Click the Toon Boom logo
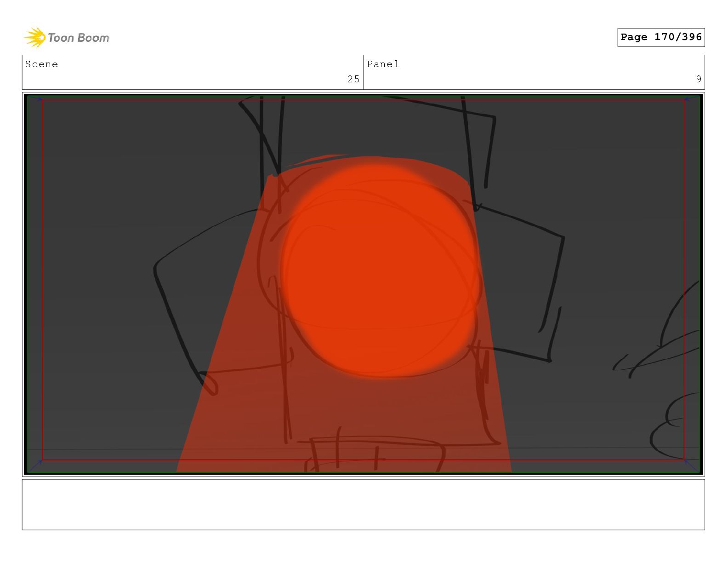The image size is (728, 563). click(67, 37)
